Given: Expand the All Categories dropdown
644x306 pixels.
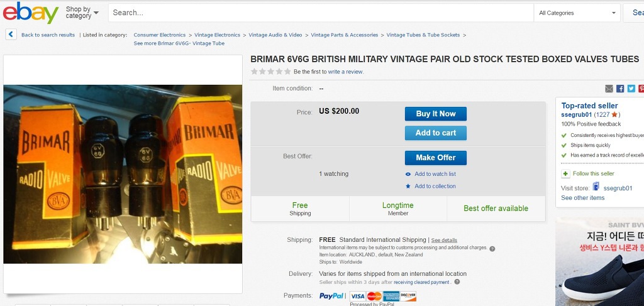Looking at the screenshot, I should click(577, 13).
